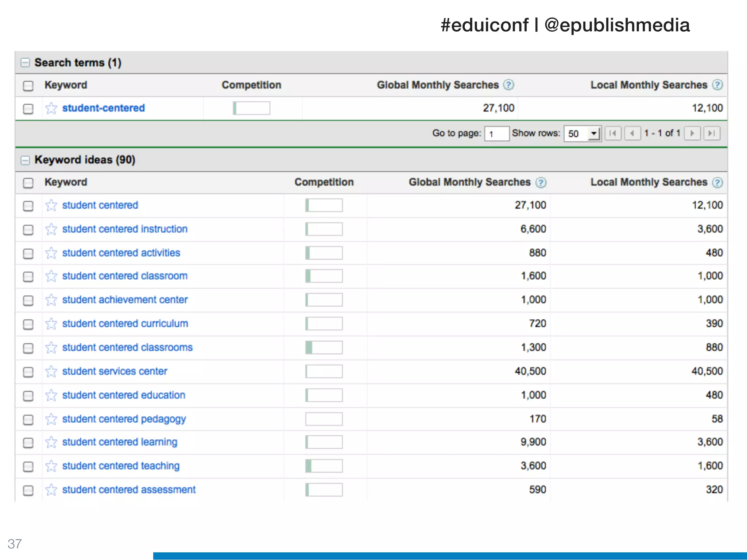Star the student-centered search term

coord(51,108)
